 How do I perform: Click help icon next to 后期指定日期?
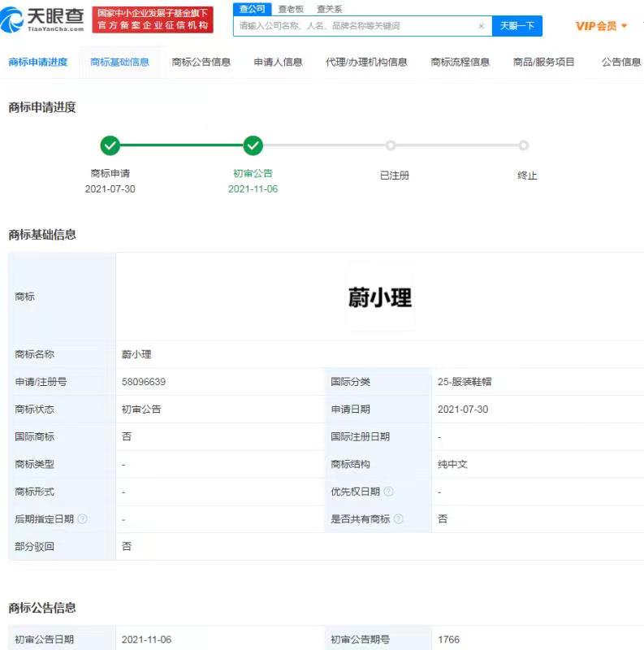point(82,519)
